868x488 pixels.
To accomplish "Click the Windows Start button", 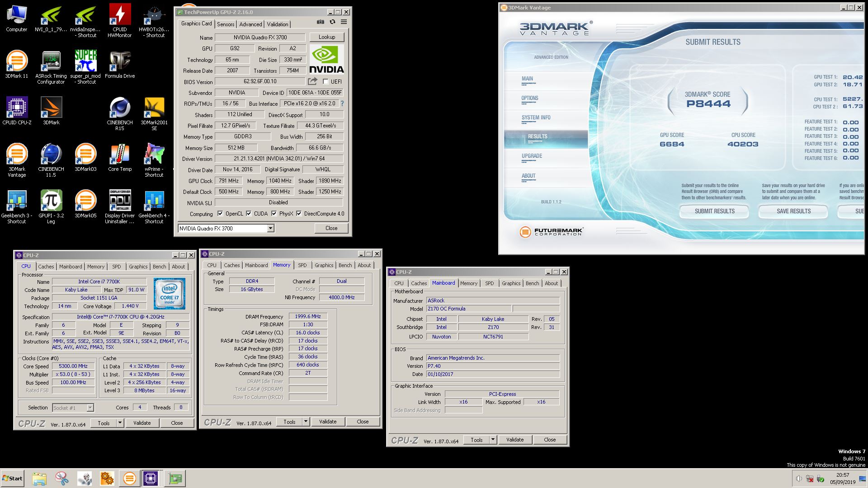I will [12, 479].
